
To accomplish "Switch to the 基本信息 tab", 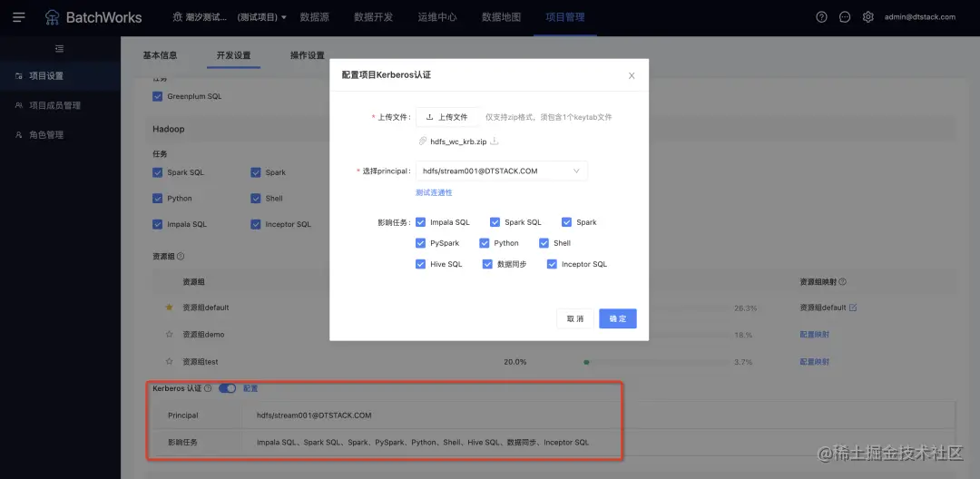I will tap(160, 55).
